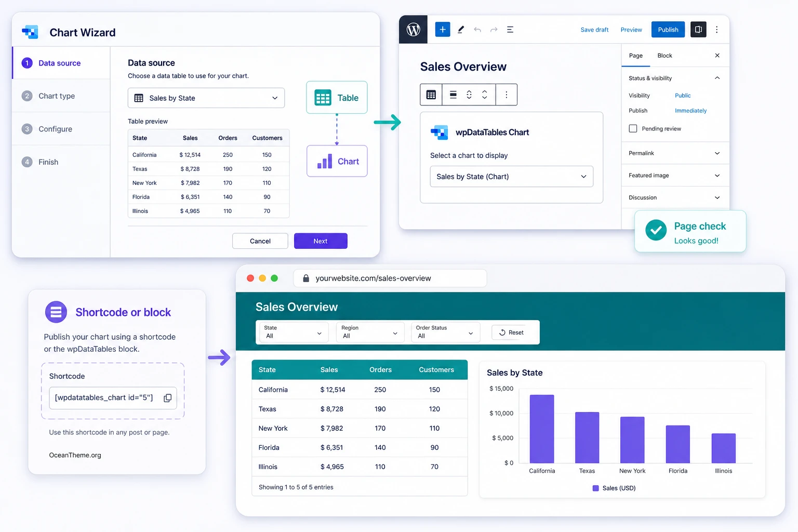Image resolution: width=798 pixels, height=532 pixels.
Task: Click the Preview link
Action: tap(631, 30)
